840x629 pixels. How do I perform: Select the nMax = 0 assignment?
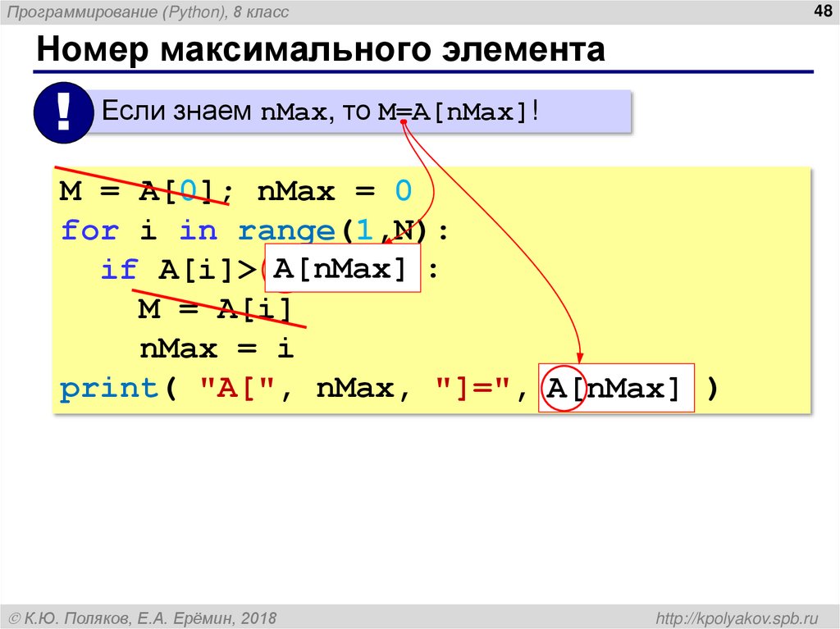[330, 190]
